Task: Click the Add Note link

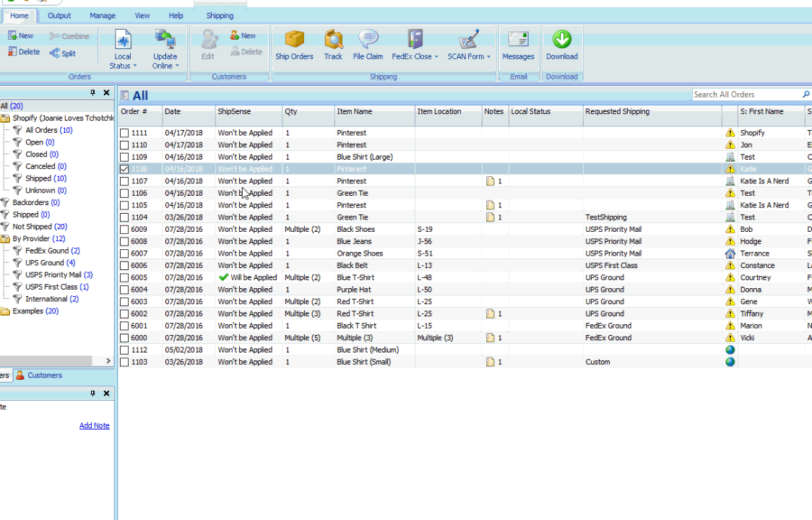Action: tap(94, 425)
